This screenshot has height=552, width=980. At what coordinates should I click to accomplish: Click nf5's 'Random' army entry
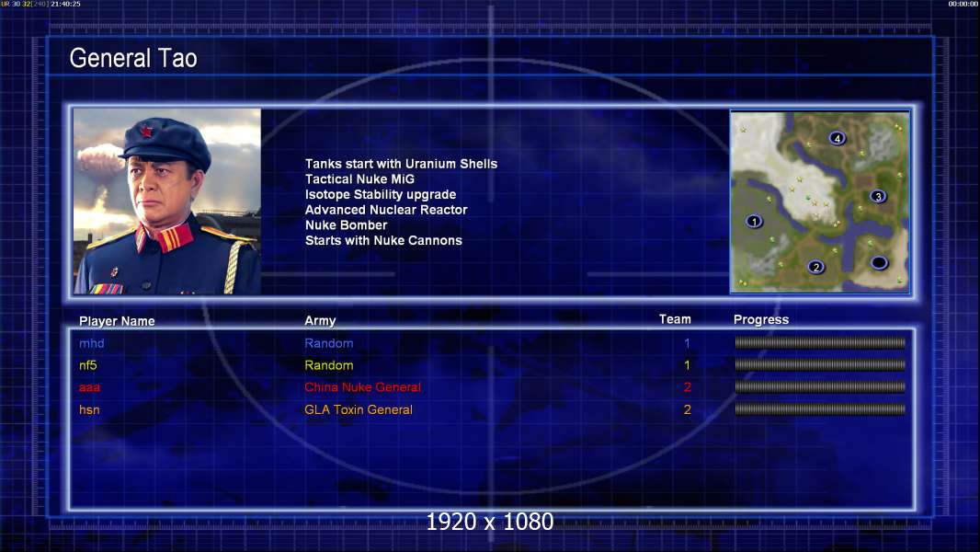[329, 365]
